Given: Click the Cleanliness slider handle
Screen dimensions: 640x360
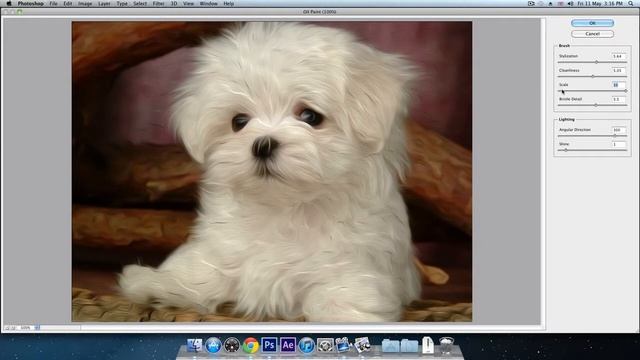Looking at the screenshot, I should (x=593, y=76).
